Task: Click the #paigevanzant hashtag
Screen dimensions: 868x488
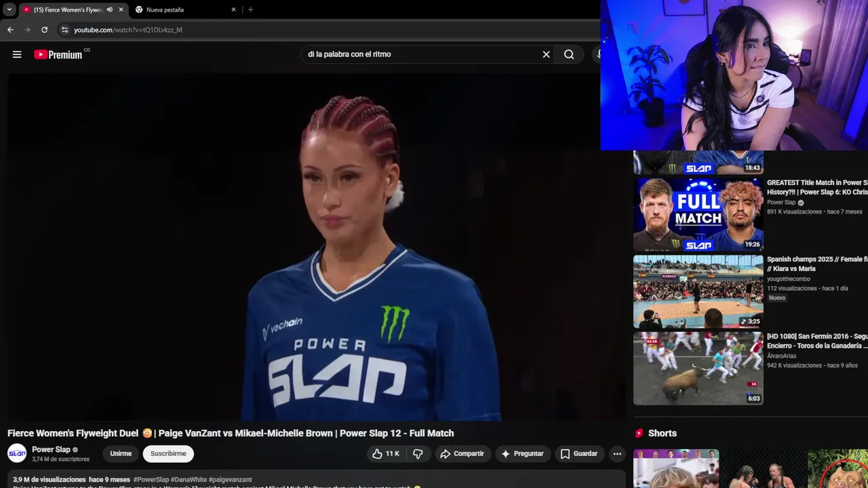Action: [x=231, y=480]
